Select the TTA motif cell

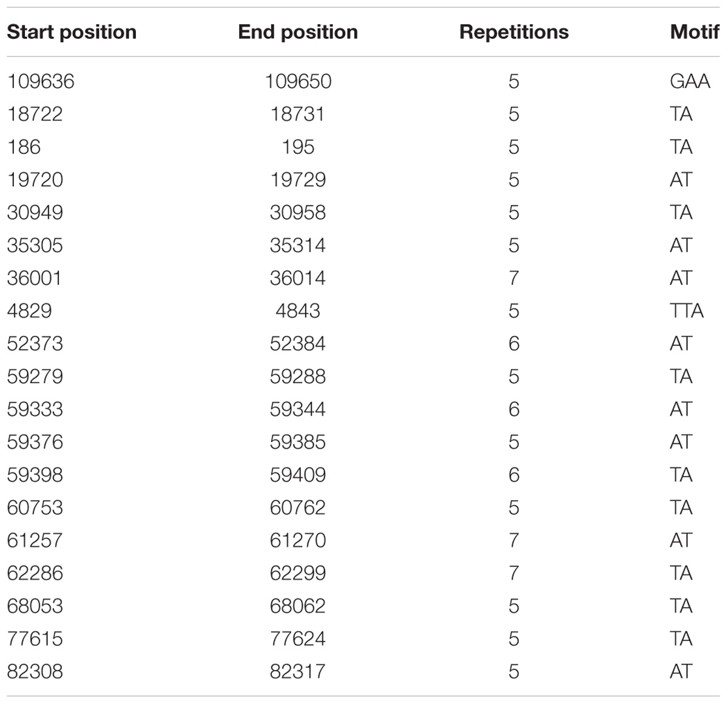(x=687, y=310)
